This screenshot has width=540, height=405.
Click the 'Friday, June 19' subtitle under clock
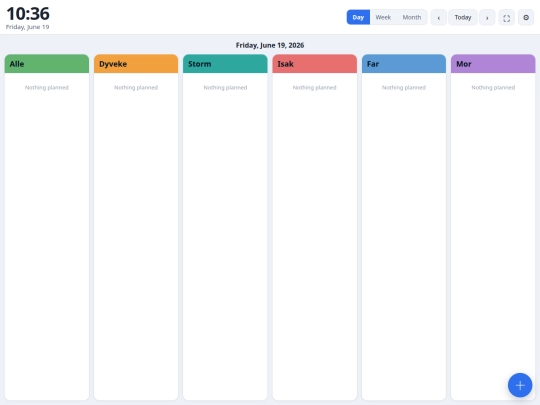coord(28,27)
